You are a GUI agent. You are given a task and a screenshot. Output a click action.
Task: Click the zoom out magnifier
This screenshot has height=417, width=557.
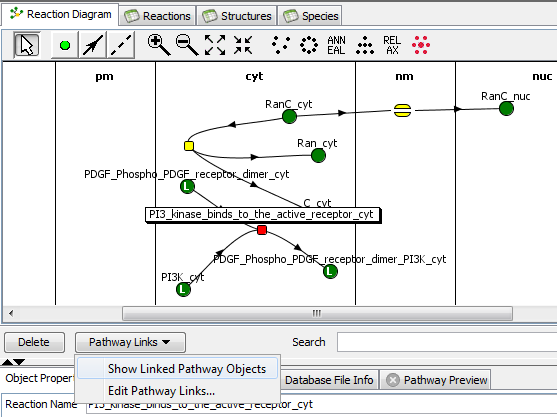pos(187,45)
